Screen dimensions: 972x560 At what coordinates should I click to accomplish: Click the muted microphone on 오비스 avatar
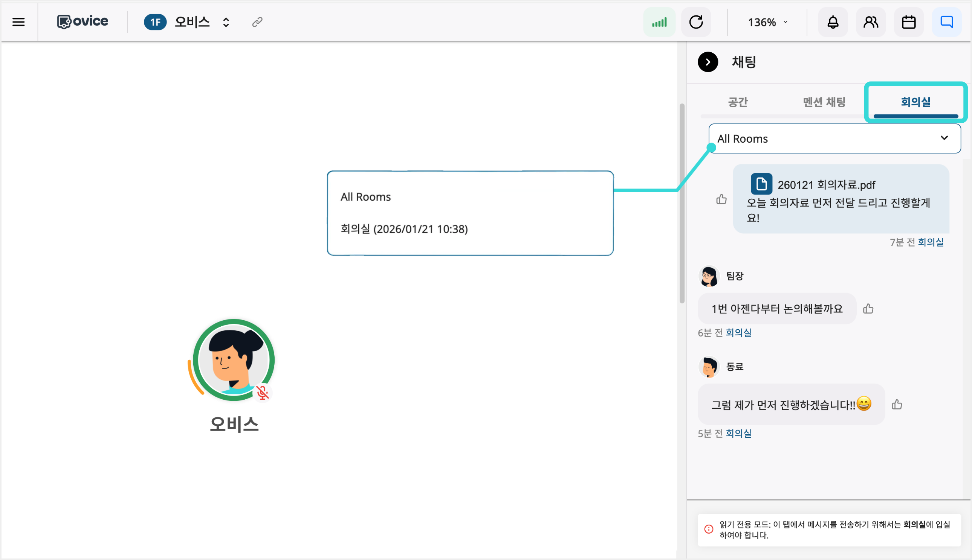[x=263, y=393]
